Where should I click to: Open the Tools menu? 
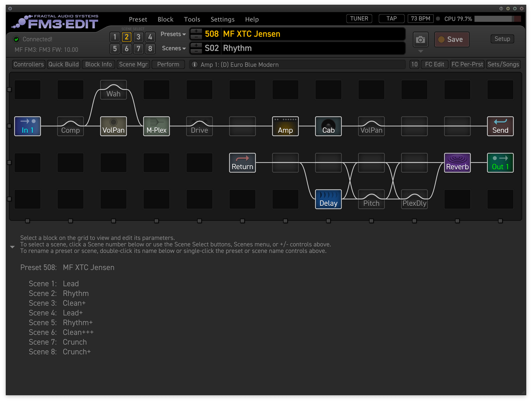[x=192, y=20]
